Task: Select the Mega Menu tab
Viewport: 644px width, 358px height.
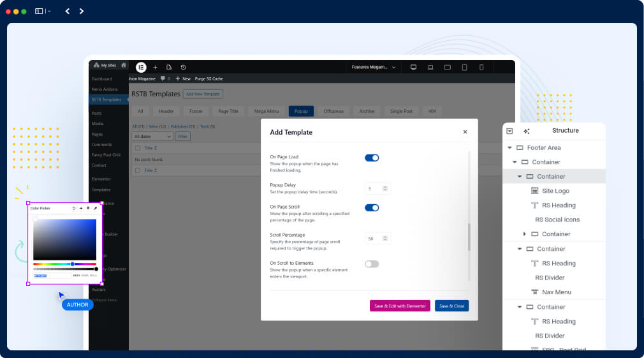Action: pyautogui.click(x=266, y=112)
